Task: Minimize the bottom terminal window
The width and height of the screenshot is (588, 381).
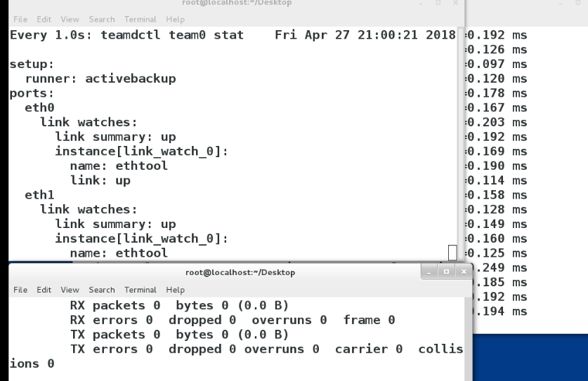Action: pos(429,272)
